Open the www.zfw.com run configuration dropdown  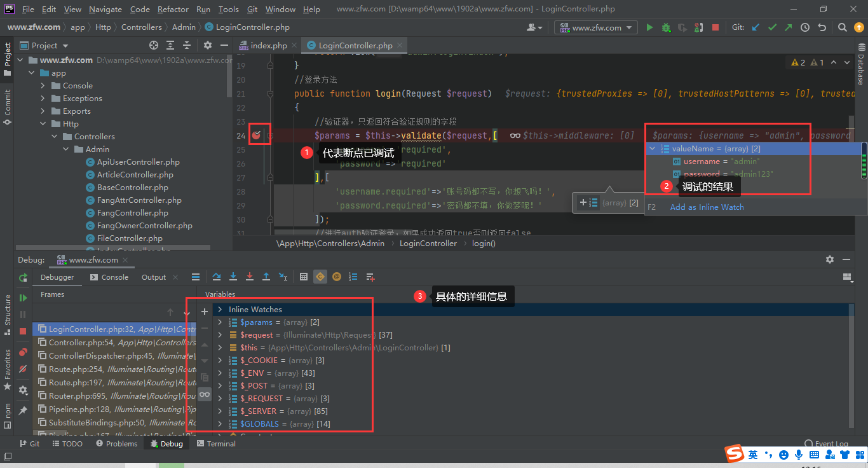(595, 27)
